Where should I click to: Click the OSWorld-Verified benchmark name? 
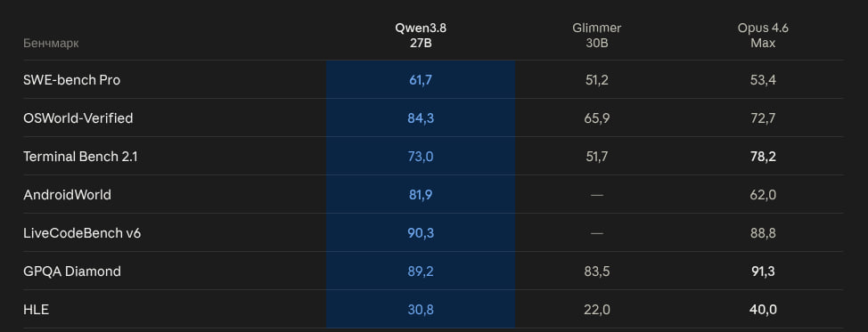pyautogui.click(x=78, y=117)
